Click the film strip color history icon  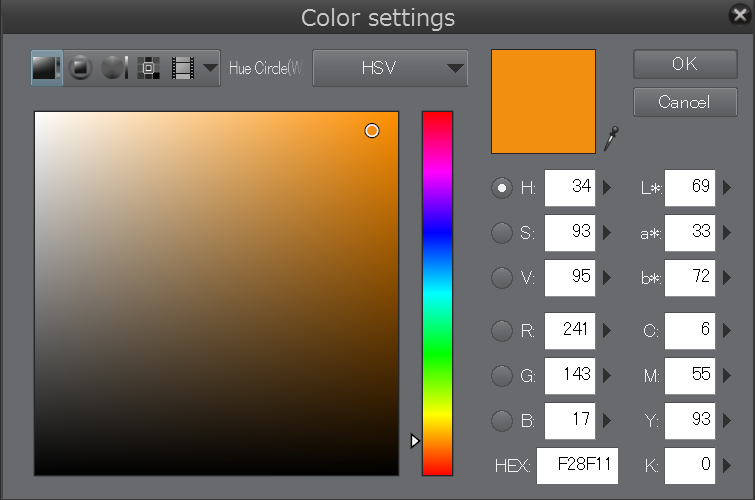point(182,68)
